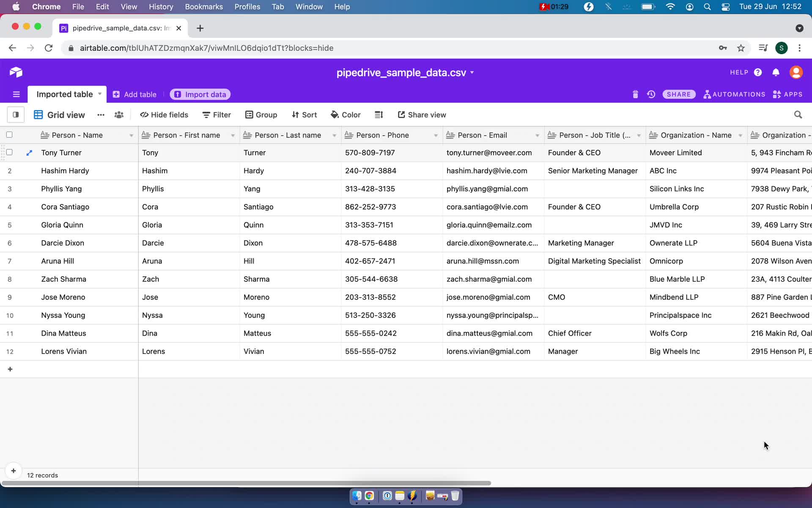Open the Chrome profile S avatar
The image size is (812, 508).
pos(781,48)
